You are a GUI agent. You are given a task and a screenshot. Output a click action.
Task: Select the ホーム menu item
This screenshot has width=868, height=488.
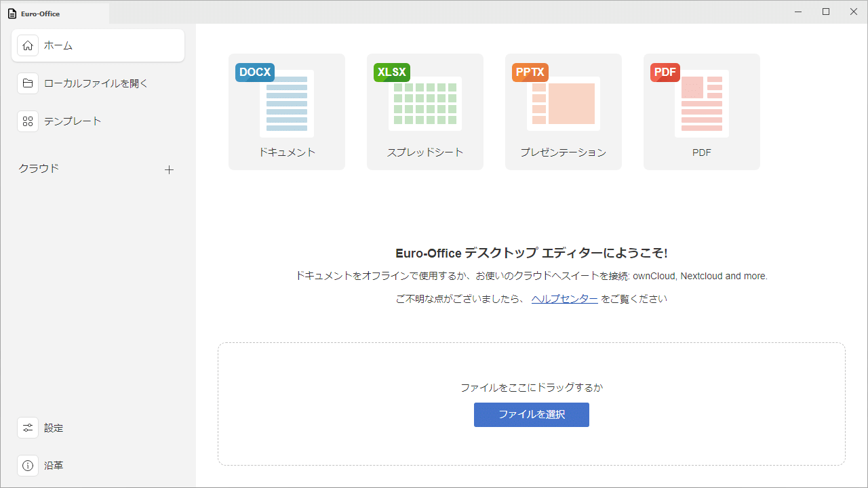point(98,45)
